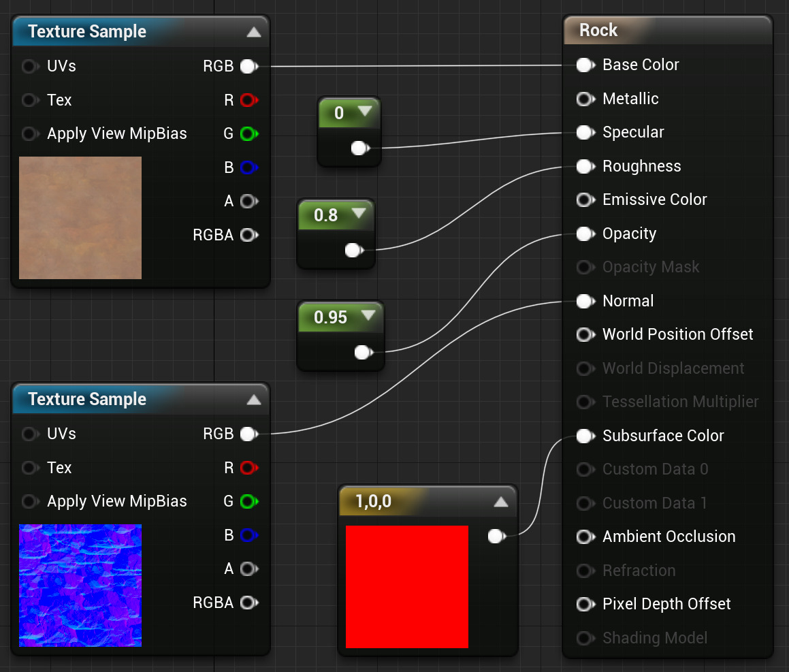789x672 pixels.
Task: Click the red color preview swatch
Action: tap(406, 586)
